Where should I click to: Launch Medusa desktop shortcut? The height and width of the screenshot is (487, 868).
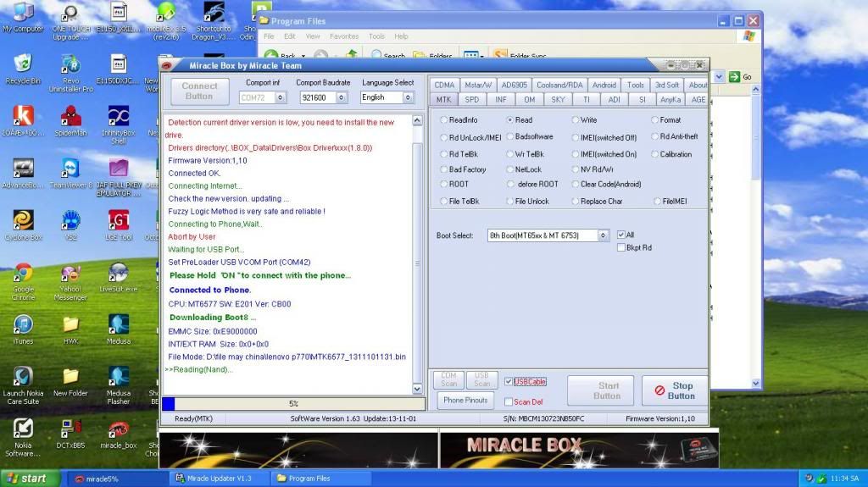119,329
